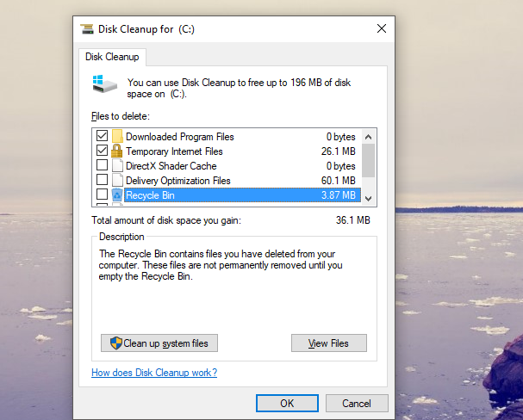Click the file list scroll down arrow
This screenshot has width=523, height=420.
pos(368,199)
